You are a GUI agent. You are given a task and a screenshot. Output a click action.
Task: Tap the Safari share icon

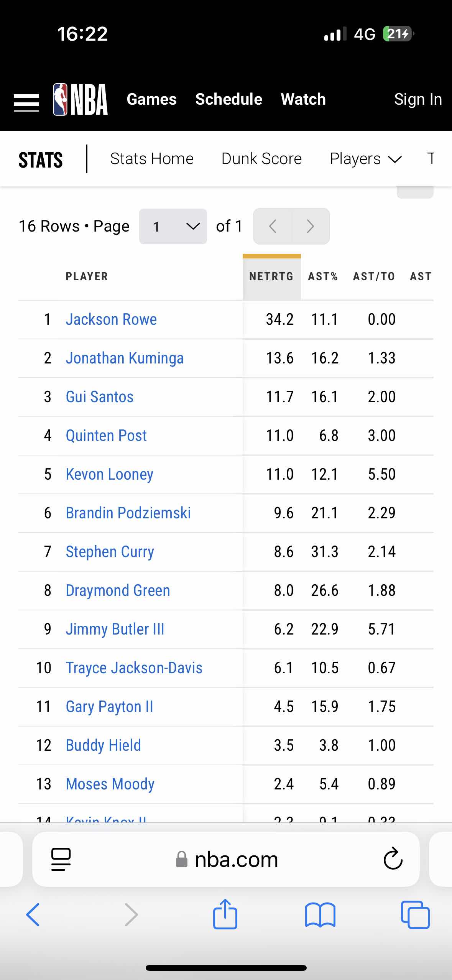pos(225,914)
